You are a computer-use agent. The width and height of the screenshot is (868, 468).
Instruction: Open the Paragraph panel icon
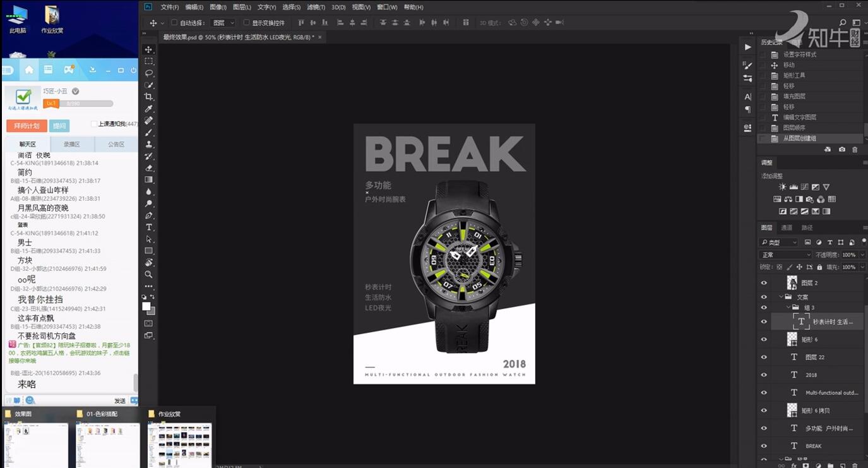click(748, 109)
